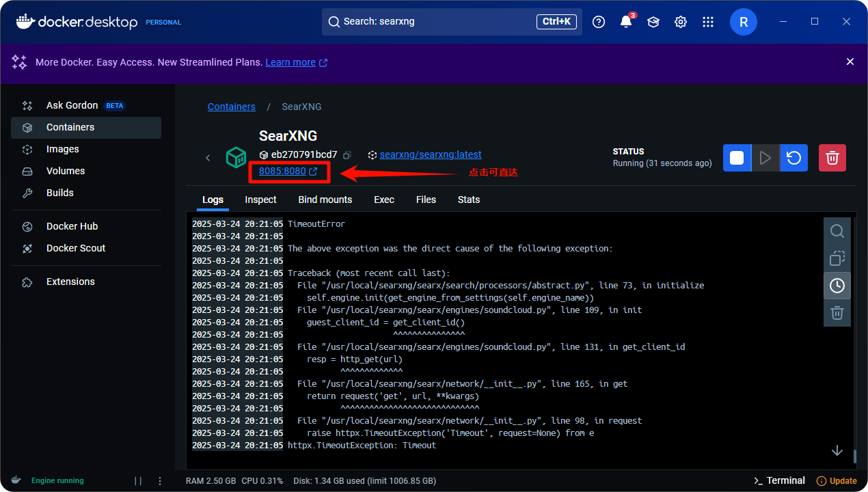The image size is (868, 492).
Task: Stop the running SearXNG container
Action: pos(737,158)
